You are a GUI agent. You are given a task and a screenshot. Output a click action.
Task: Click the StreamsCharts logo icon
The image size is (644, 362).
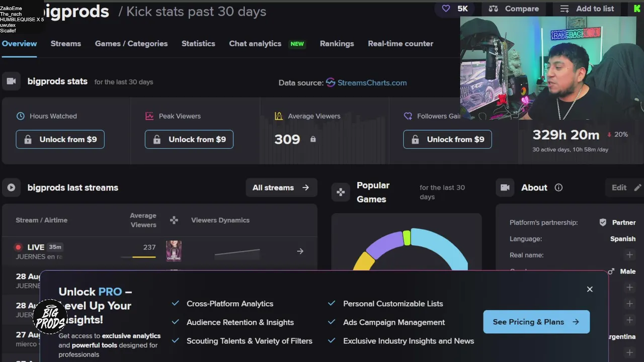tap(331, 82)
